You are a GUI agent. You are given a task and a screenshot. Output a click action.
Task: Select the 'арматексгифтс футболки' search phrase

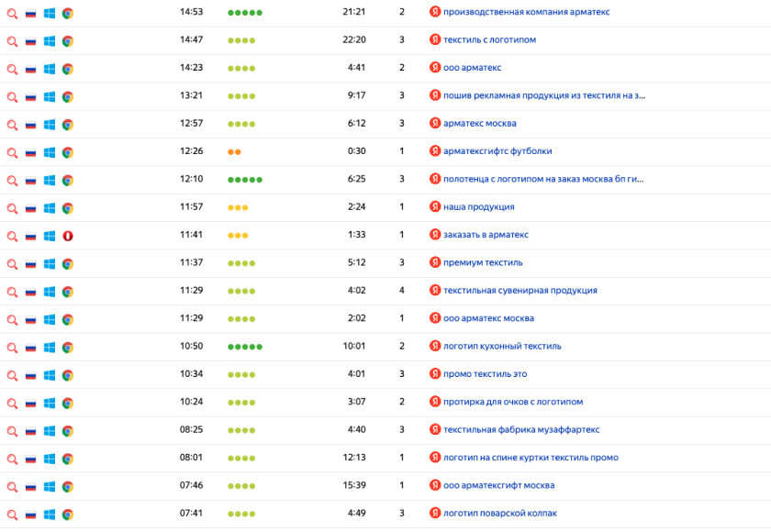click(497, 151)
